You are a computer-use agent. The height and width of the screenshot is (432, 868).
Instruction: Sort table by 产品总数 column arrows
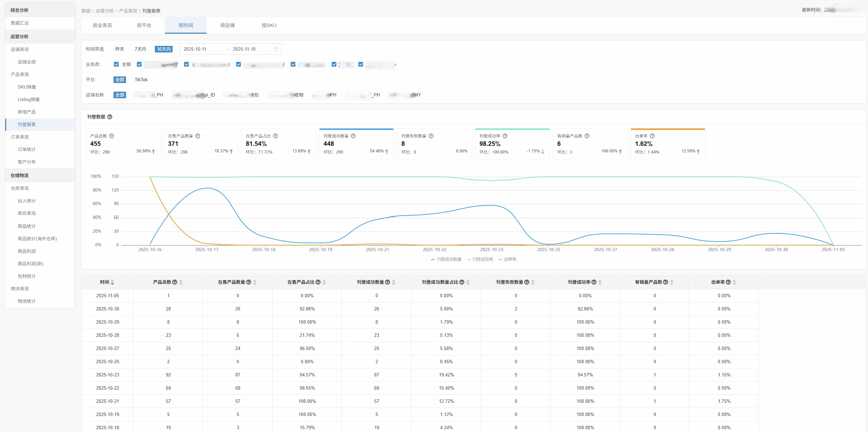pos(181,282)
